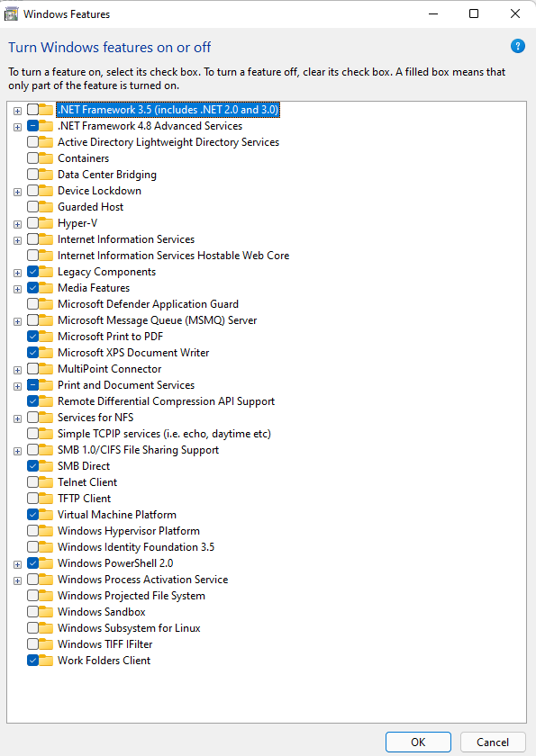Click the folder icon beside Work Folders Client
The width and height of the screenshot is (536, 756).
click(x=46, y=661)
